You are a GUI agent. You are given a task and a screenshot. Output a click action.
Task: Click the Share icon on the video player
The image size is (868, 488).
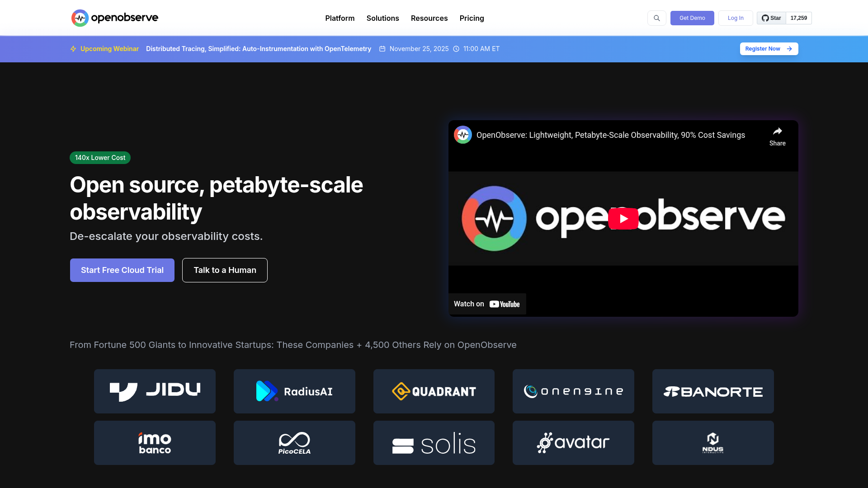click(778, 131)
